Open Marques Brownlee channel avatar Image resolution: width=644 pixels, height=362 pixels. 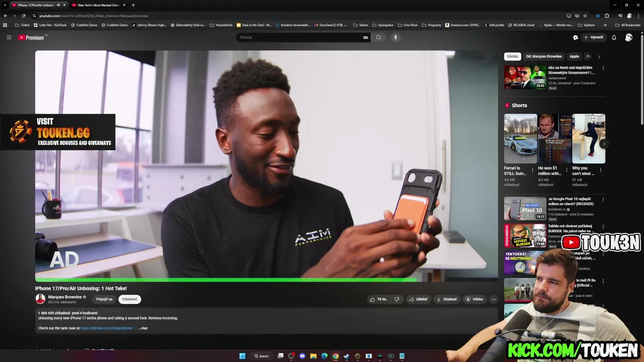point(40,299)
